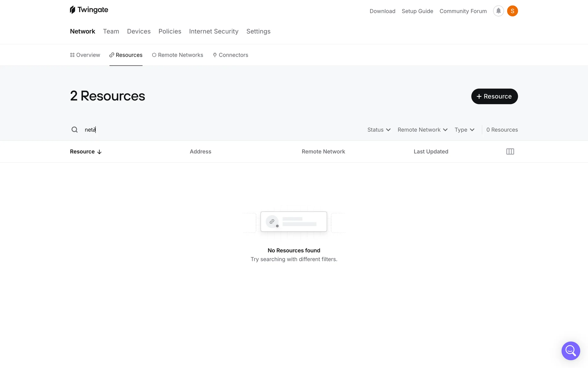Click the notifications bell icon
Image resolution: width=588 pixels, height=368 pixels.
click(498, 11)
